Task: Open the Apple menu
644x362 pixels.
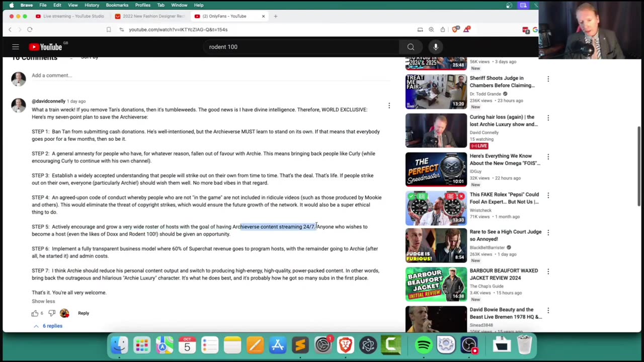Action: 11,5
